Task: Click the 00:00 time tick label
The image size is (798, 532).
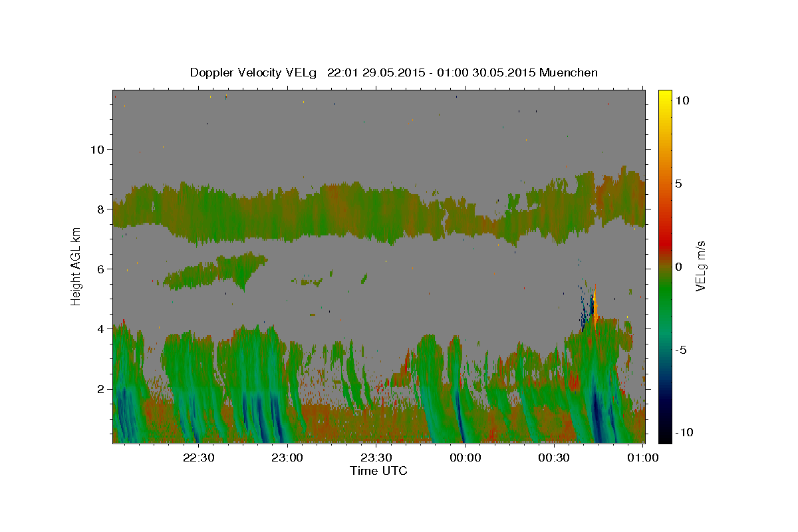Action: [x=465, y=458]
